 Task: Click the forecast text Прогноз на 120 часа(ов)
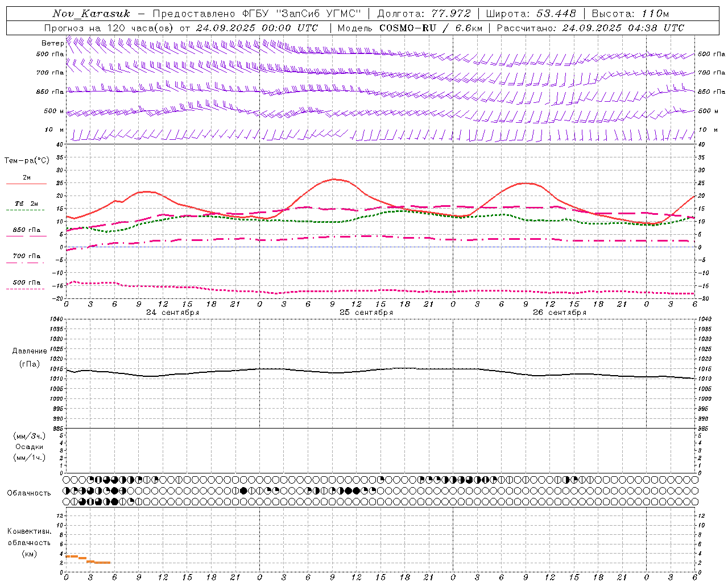coord(109,28)
